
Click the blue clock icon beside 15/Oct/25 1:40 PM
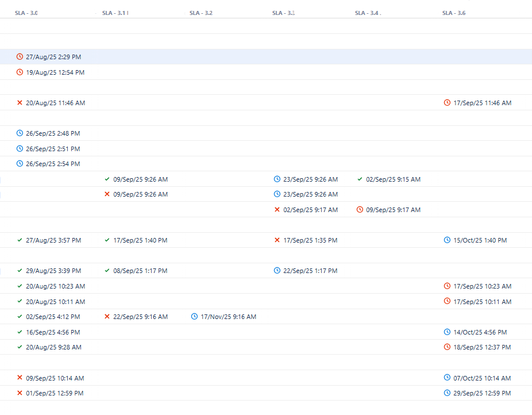[x=447, y=240]
